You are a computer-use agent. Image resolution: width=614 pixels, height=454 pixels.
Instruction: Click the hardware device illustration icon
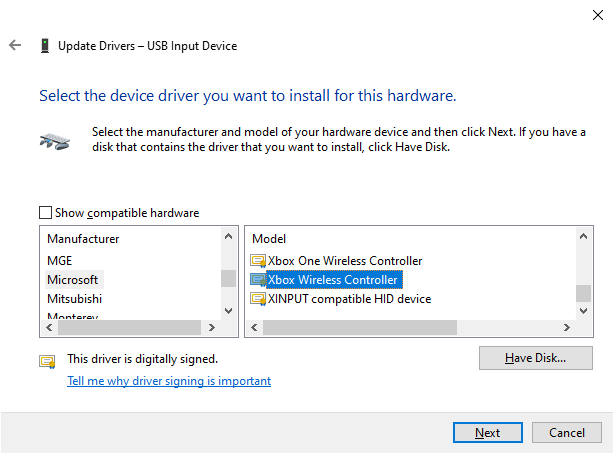[55, 141]
